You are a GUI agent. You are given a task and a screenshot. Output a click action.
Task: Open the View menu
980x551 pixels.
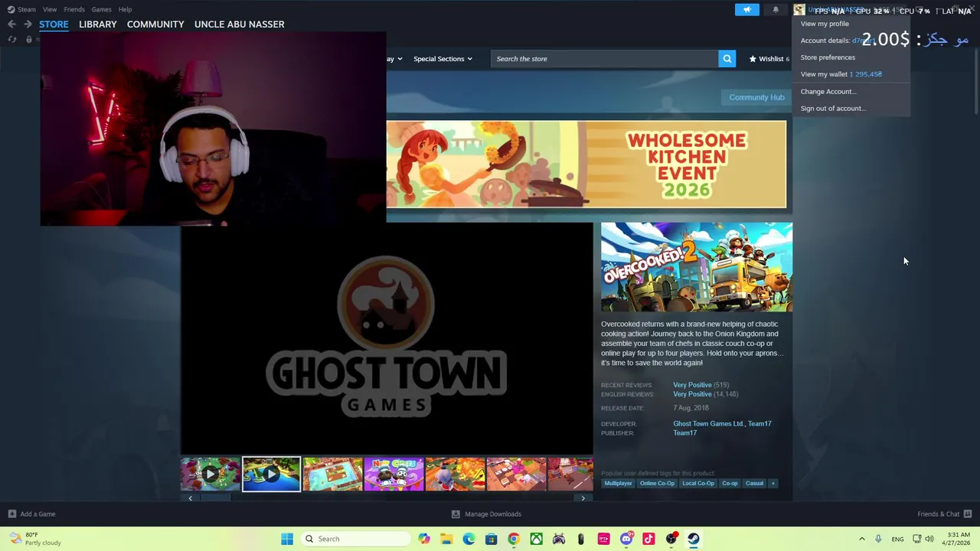coord(50,9)
